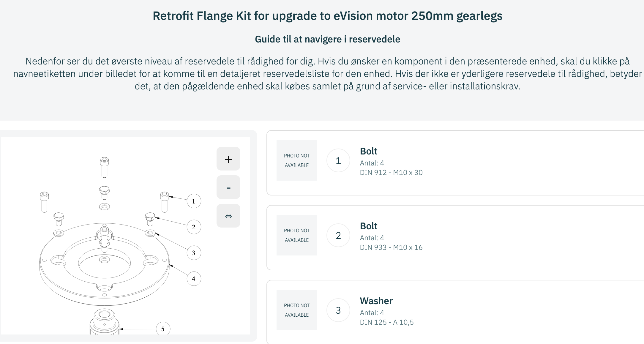
Task: Click number badge 1 in parts list
Action: [338, 161]
